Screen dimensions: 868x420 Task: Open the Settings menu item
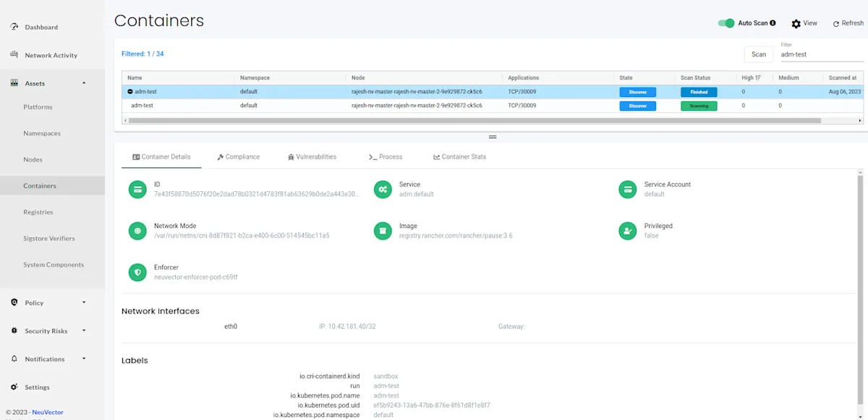37,387
